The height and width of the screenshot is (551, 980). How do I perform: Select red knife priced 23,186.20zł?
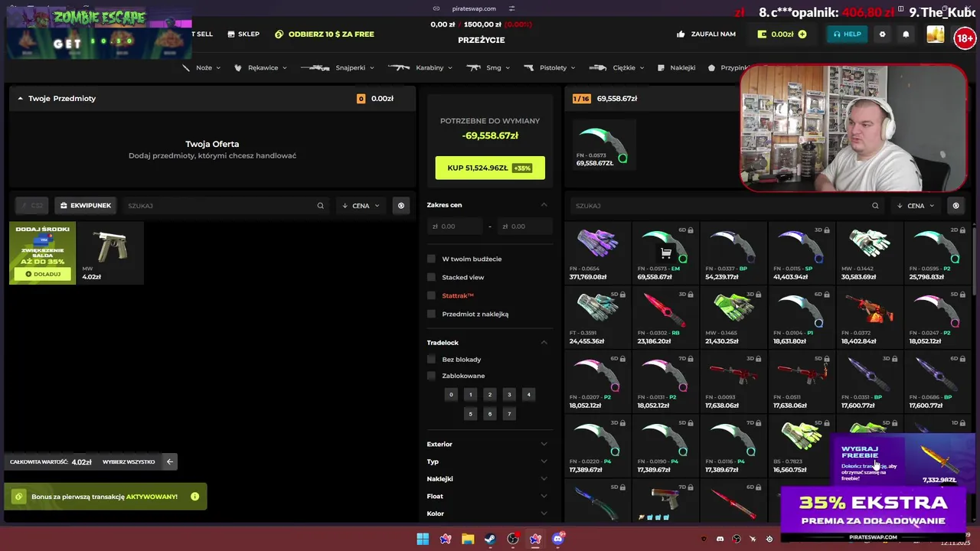click(x=665, y=317)
